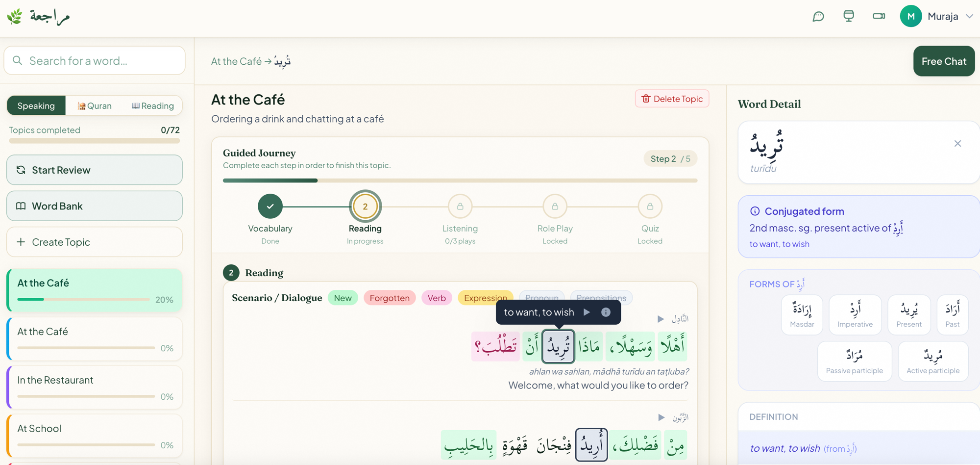Viewport: 980px width, 465px height.
Task: Click the locked Quiz step icon
Action: [x=650, y=207]
